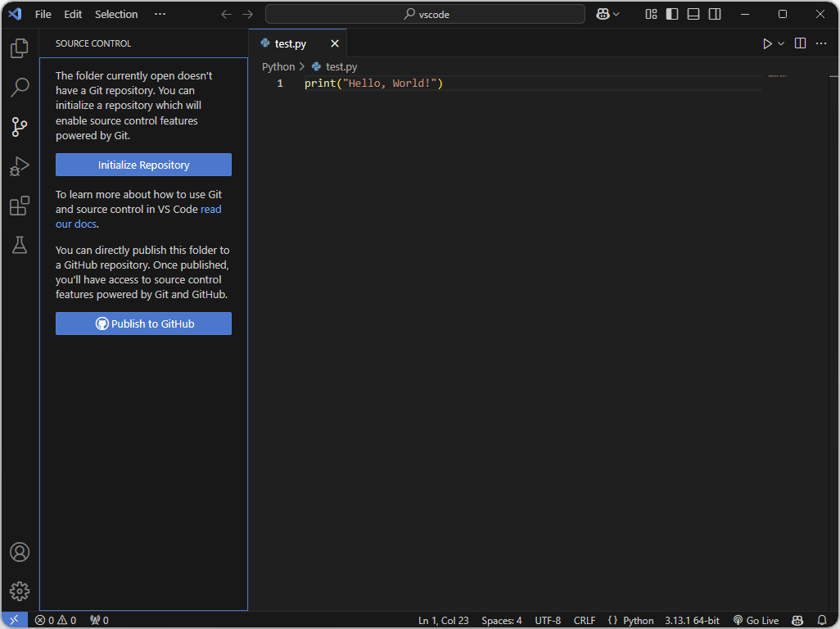The image size is (840, 629).
Task: Open notifications bell icon
Action: click(822, 621)
